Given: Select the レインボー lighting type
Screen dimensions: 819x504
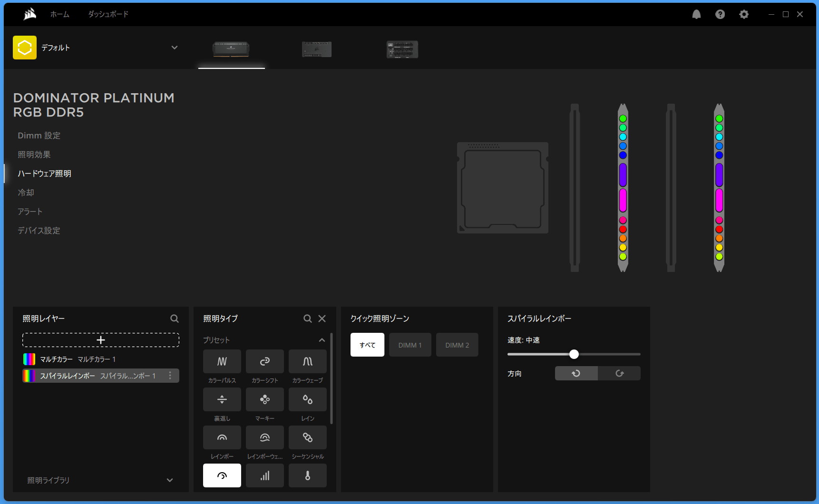Looking at the screenshot, I should 222,437.
